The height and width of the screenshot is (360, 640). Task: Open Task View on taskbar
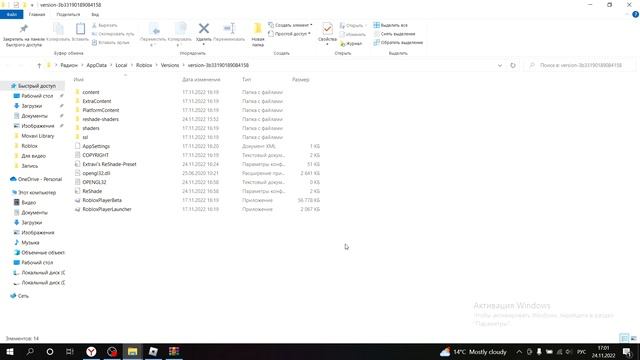pyautogui.click(x=70, y=351)
